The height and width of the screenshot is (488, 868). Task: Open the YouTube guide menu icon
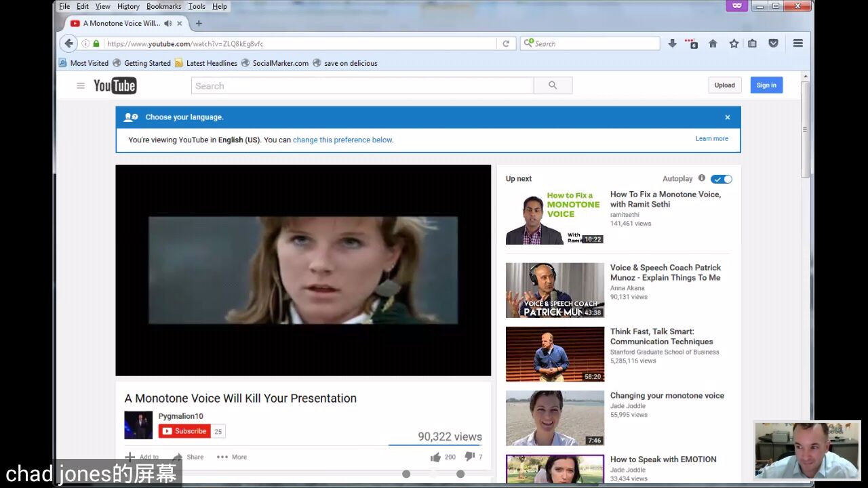tap(81, 85)
